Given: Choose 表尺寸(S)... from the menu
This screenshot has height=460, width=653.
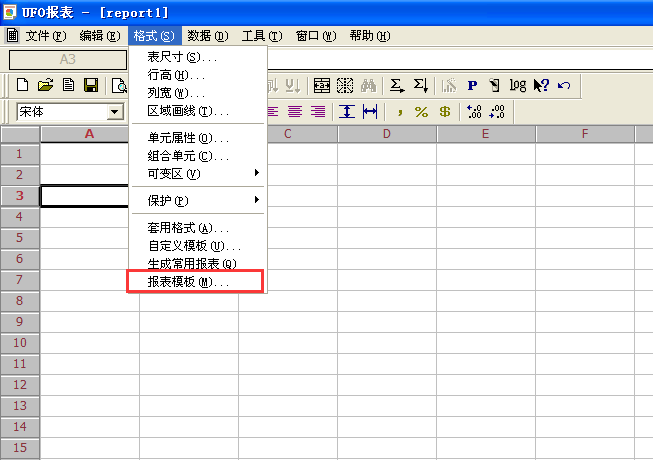Looking at the screenshot, I should point(199,57).
